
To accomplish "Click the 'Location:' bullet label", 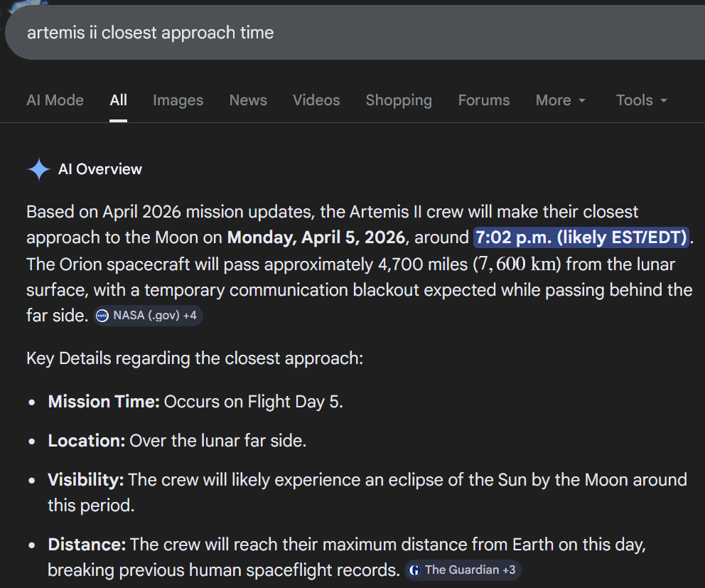I will click(x=87, y=440).
